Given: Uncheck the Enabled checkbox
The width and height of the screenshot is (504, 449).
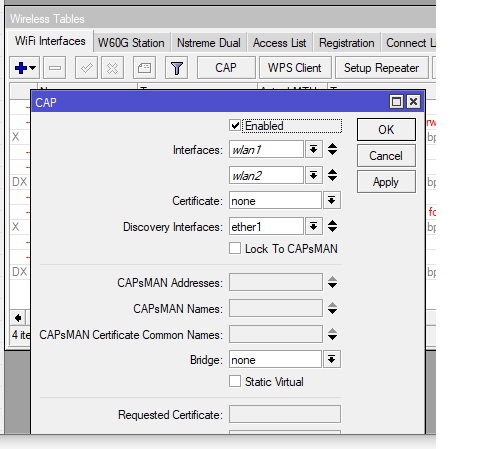Looking at the screenshot, I should pyautogui.click(x=235, y=126).
